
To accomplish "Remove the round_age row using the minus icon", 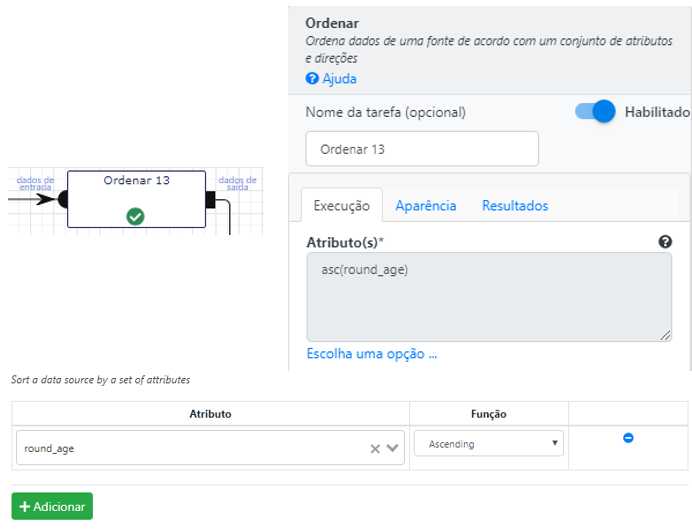I will click(628, 438).
